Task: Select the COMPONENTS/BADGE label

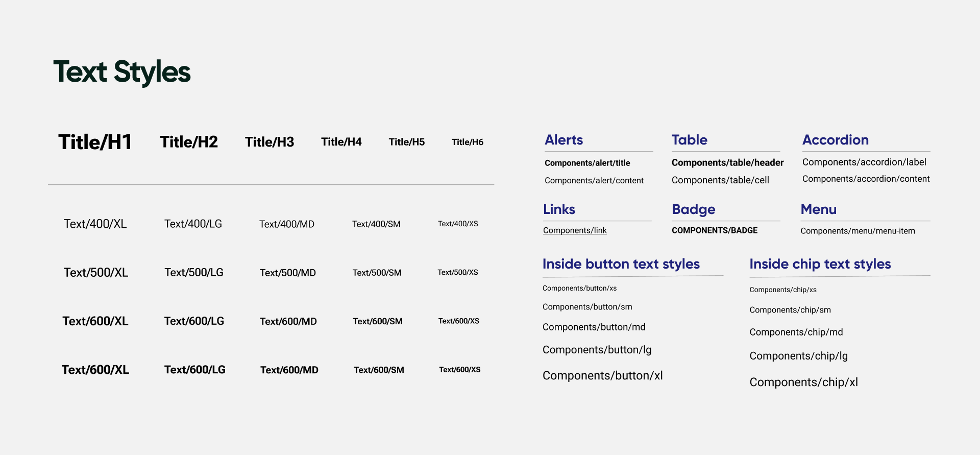Action: click(715, 230)
